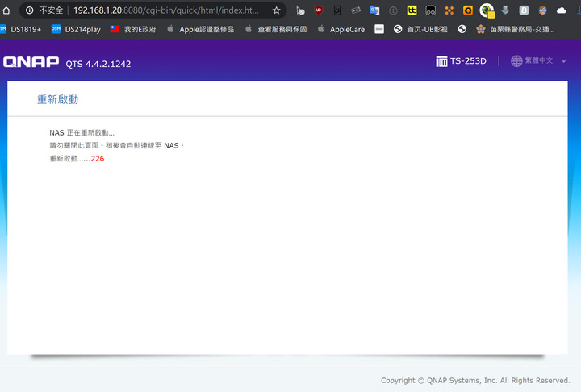
Task: Click the browser home icon
Action: click(x=6, y=10)
